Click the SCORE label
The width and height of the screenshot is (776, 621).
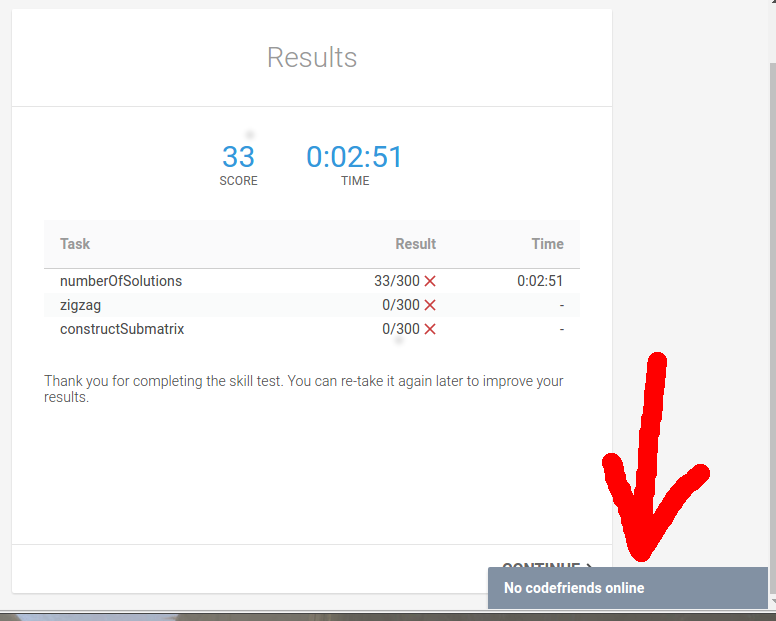[239, 181]
